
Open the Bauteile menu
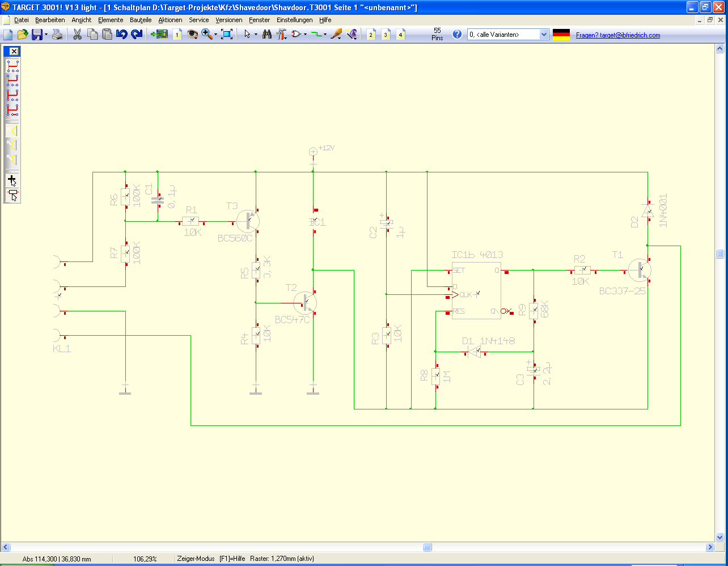[x=141, y=20]
